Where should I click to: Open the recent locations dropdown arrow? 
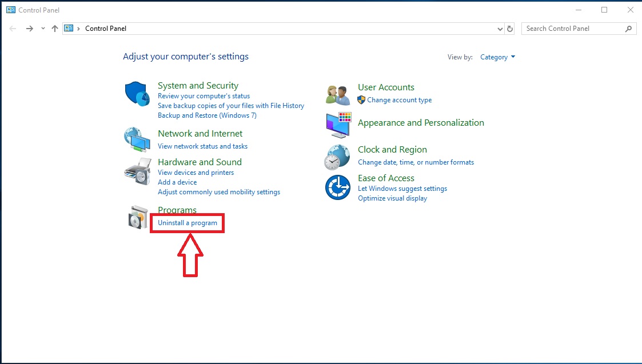43,29
